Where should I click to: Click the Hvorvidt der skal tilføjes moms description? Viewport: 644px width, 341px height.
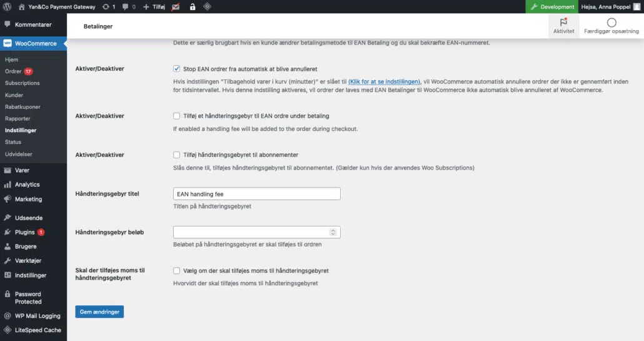[x=246, y=283]
